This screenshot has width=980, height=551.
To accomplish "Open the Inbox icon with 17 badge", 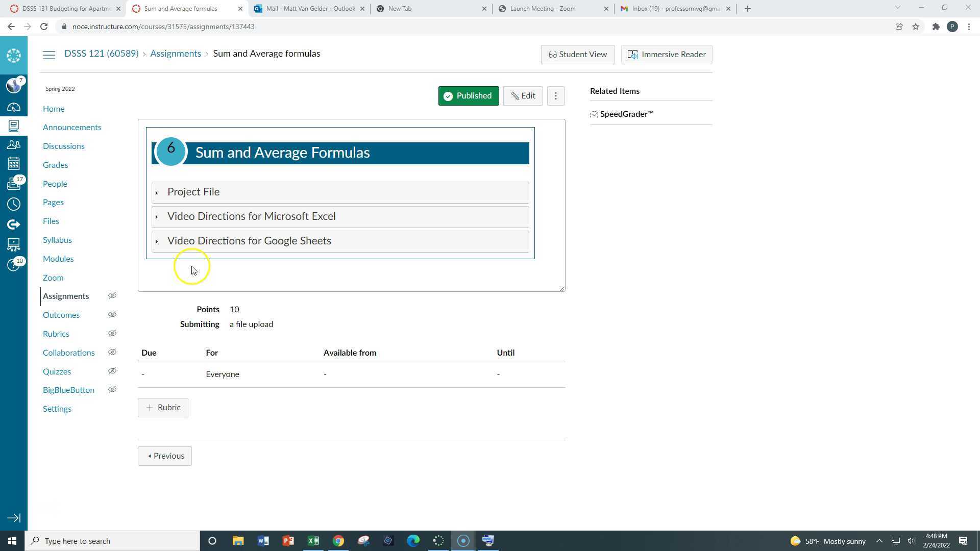I will pyautogui.click(x=14, y=183).
